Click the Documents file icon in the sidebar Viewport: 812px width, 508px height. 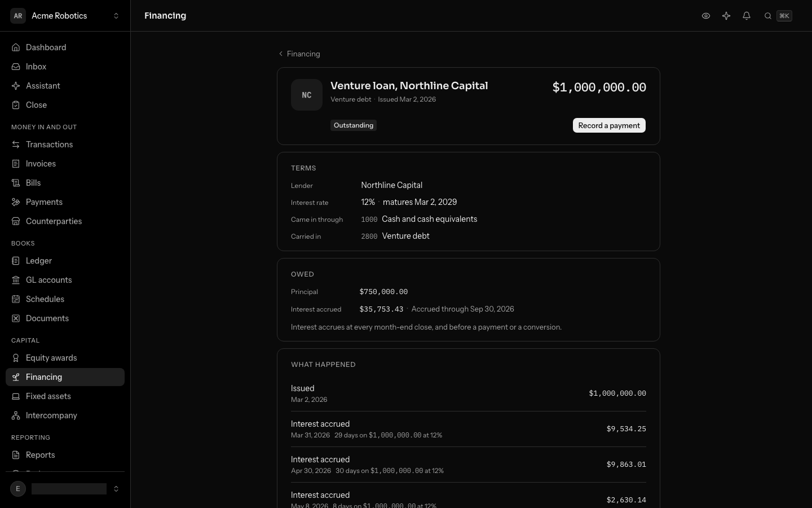click(16, 318)
